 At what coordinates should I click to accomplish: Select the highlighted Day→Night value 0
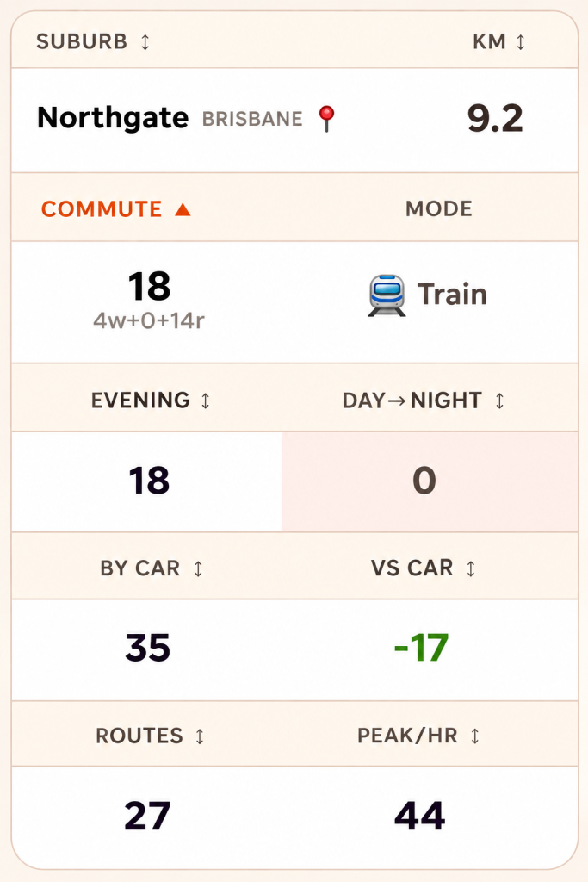424,481
